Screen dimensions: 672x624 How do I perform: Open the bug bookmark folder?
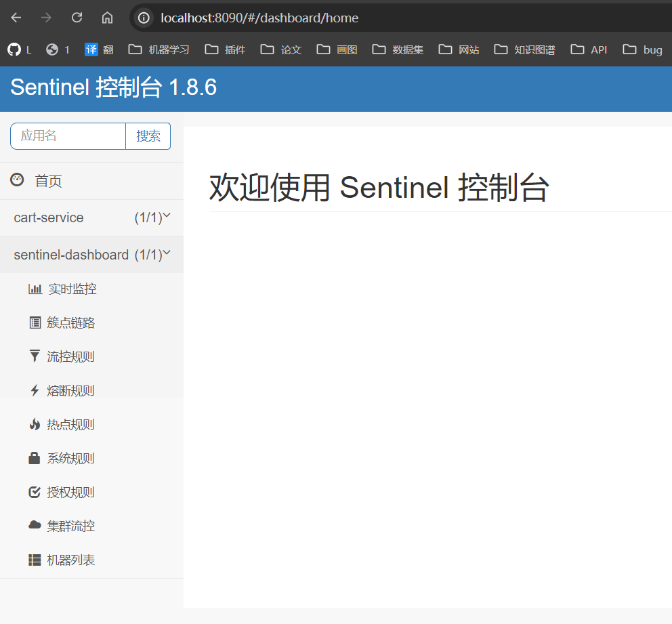click(642, 49)
